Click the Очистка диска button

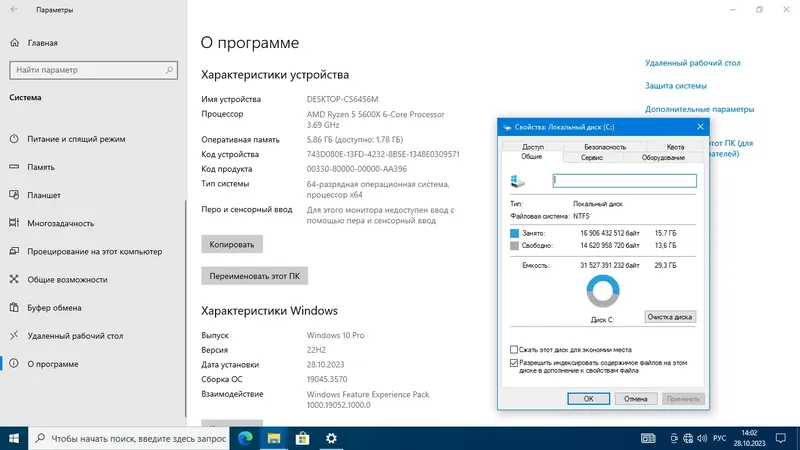pos(669,317)
